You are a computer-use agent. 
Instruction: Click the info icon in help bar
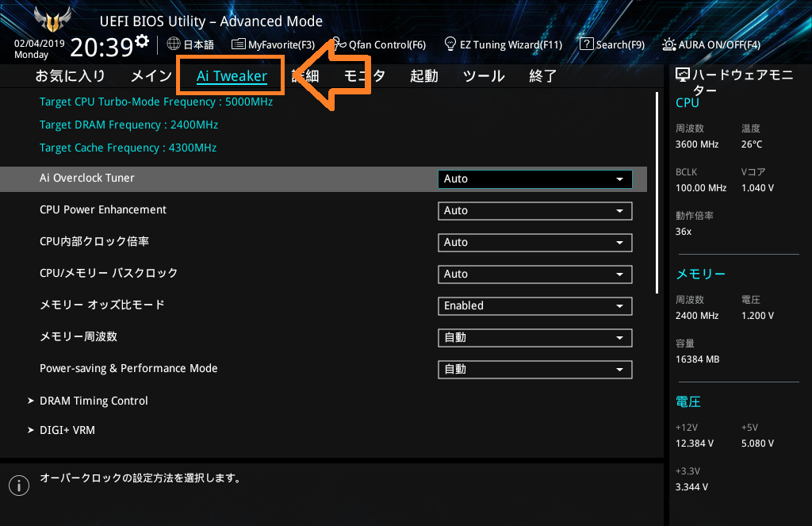coord(19,486)
